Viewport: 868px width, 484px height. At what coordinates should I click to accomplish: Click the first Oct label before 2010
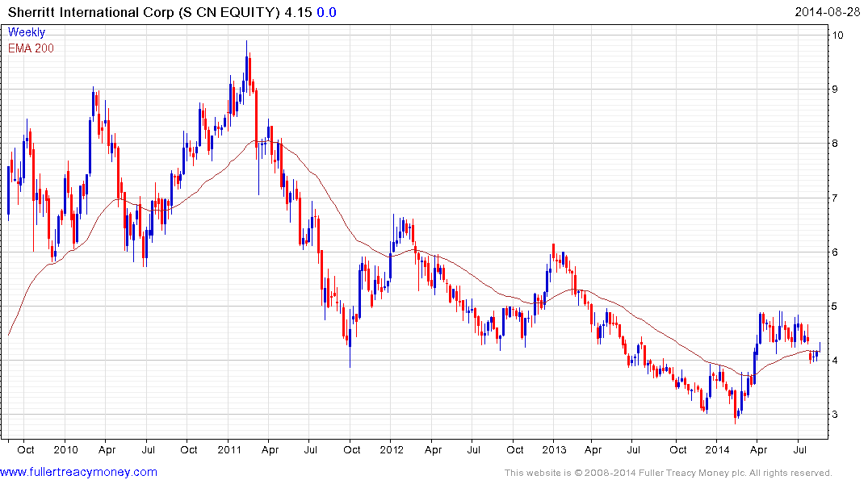pyautogui.click(x=26, y=449)
